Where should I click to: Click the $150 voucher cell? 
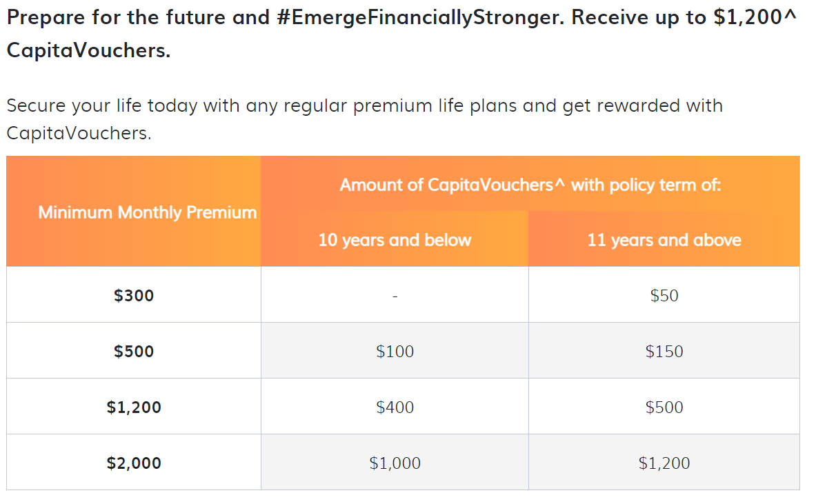click(664, 351)
